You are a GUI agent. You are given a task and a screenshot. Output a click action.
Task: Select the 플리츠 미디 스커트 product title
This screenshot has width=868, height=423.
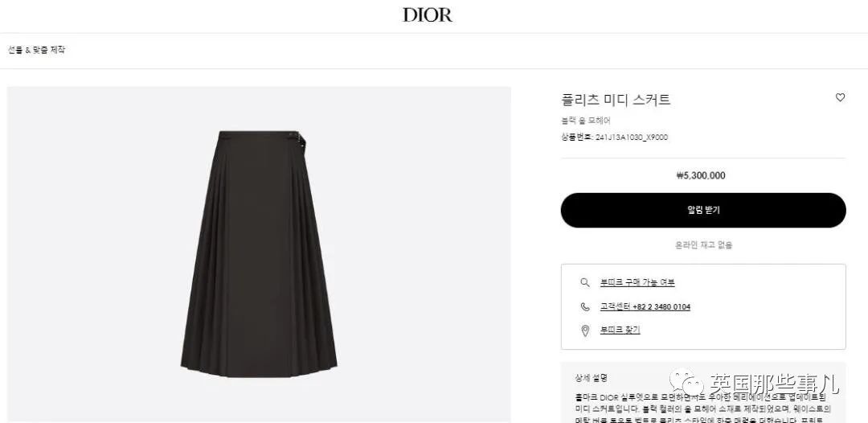tap(616, 100)
